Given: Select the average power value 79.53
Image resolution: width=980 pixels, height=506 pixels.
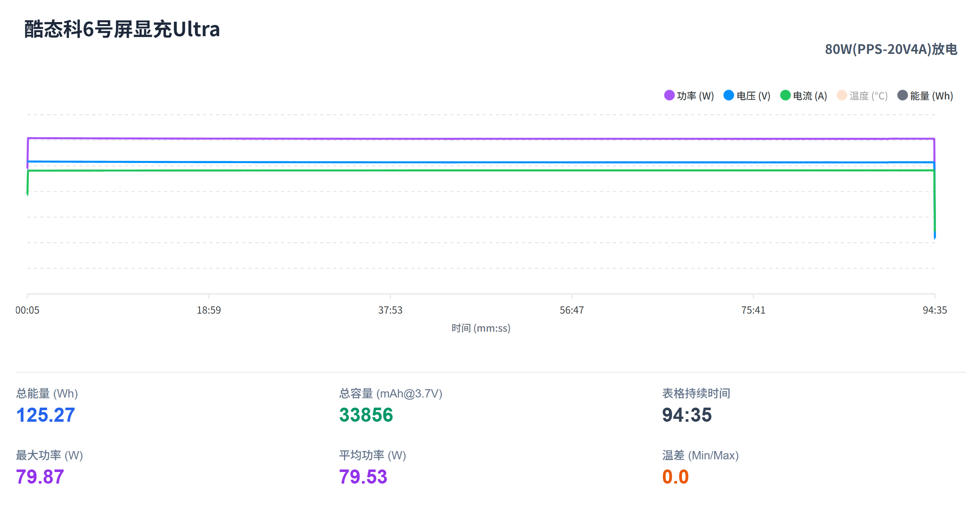Looking at the screenshot, I should point(363,477).
